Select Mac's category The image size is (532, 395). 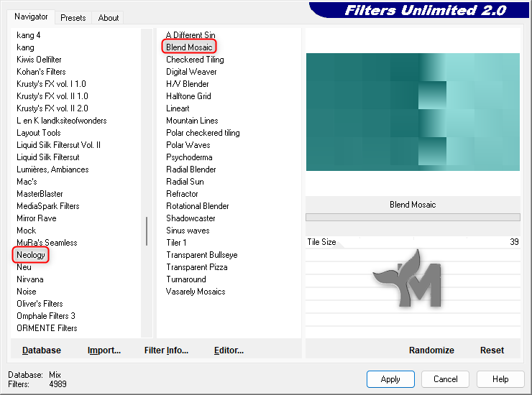point(27,182)
